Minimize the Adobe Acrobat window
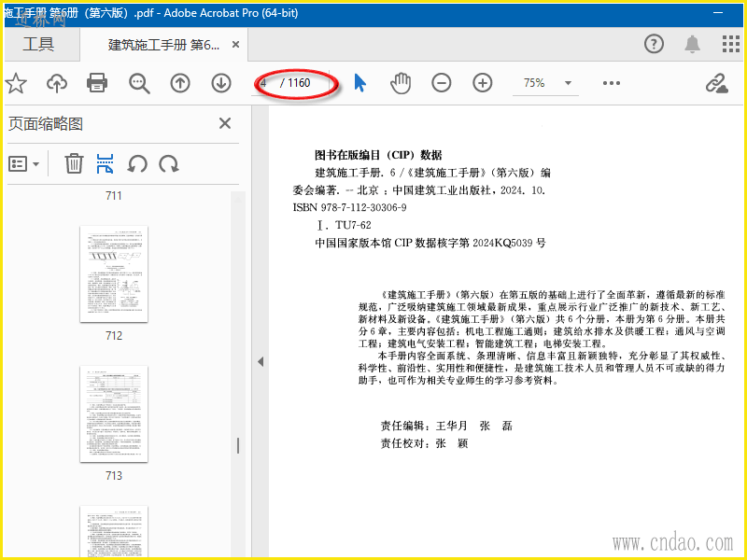This screenshot has width=747, height=560. (x=718, y=13)
